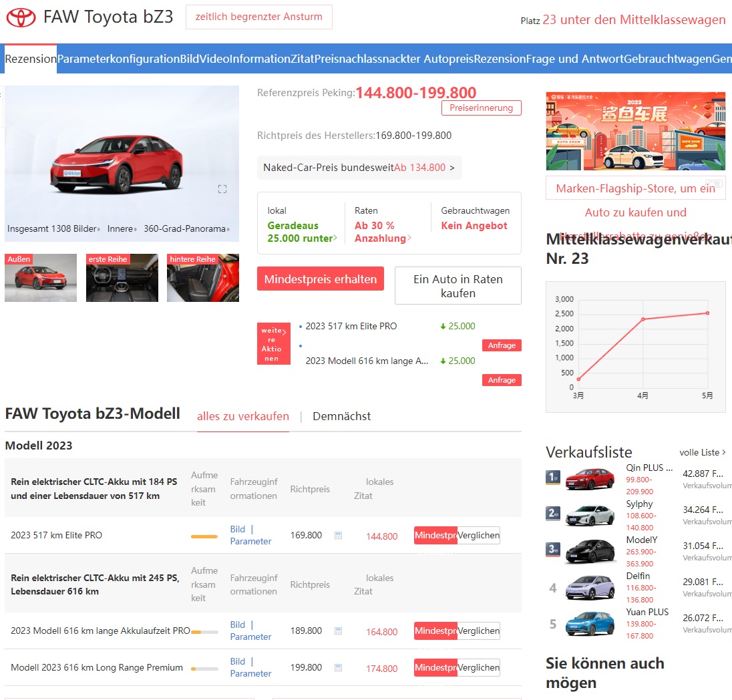Image resolution: width=732 pixels, height=700 pixels.
Task: Click Mindestpreis erhalten button
Action: (321, 279)
